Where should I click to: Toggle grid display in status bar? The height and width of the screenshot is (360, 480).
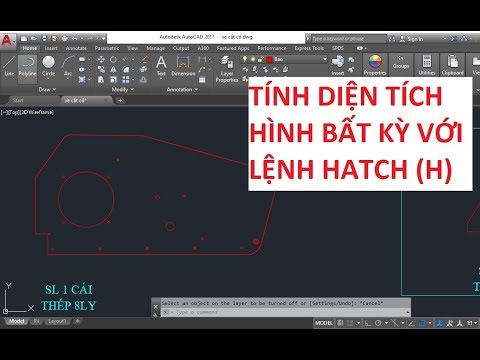click(x=340, y=323)
